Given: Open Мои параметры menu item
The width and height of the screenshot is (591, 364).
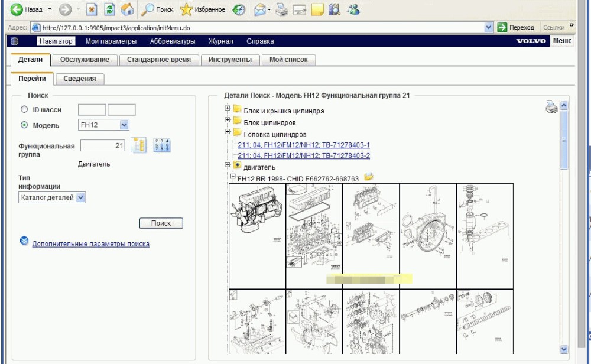Looking at the screenshot, I should point(111,41).
